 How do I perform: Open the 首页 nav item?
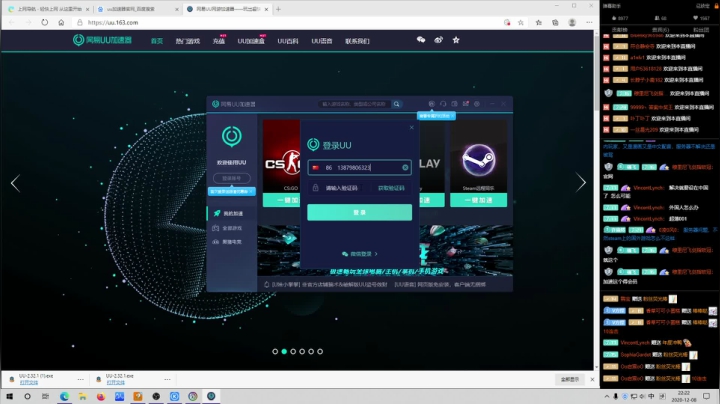coord(157,41)
